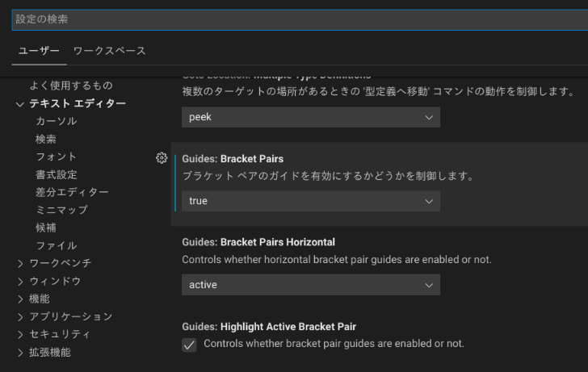
Task: Open the 差分エディター settings category
Action: click(72, 192)
